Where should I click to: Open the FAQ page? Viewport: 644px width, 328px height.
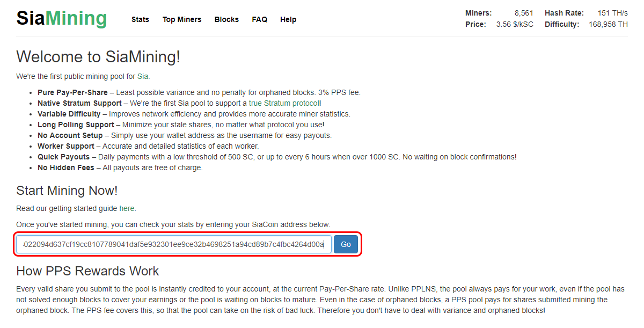click(259, 19)
